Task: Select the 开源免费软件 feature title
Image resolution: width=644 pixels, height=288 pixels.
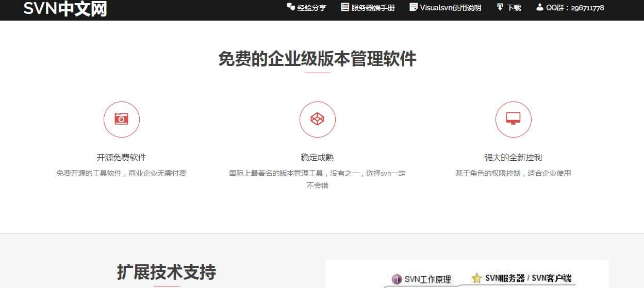Action: pos(121,157)
